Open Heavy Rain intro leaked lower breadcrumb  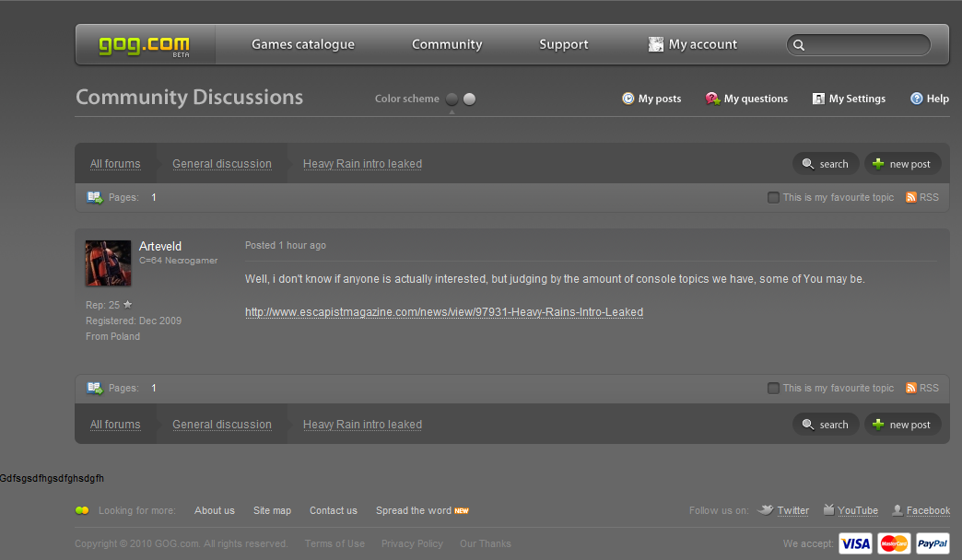(x=362, y=425)
